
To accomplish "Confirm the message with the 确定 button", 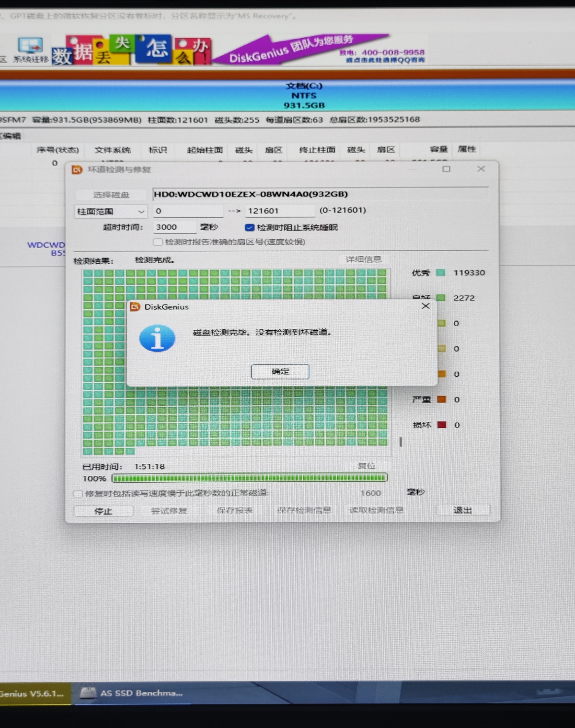I will click(280, 371).
